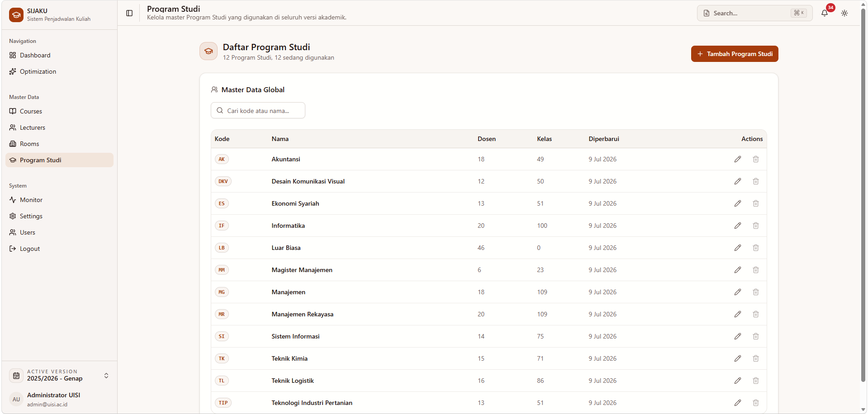Navigate to Lecturers
The image size is (868, 414).
pos(59,127)
